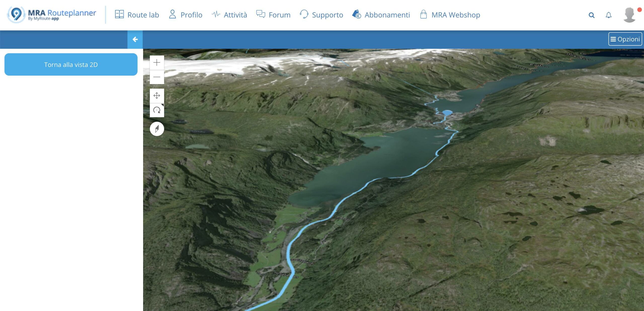This screenshot has width=644, height=311.
Task: Collapse the sidebar with the left arrow
Action: (x=135, y=40)
